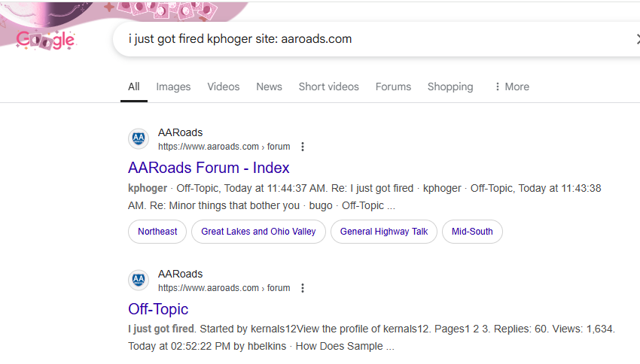Open the Mid-South sitelink chip

point(472,232)
